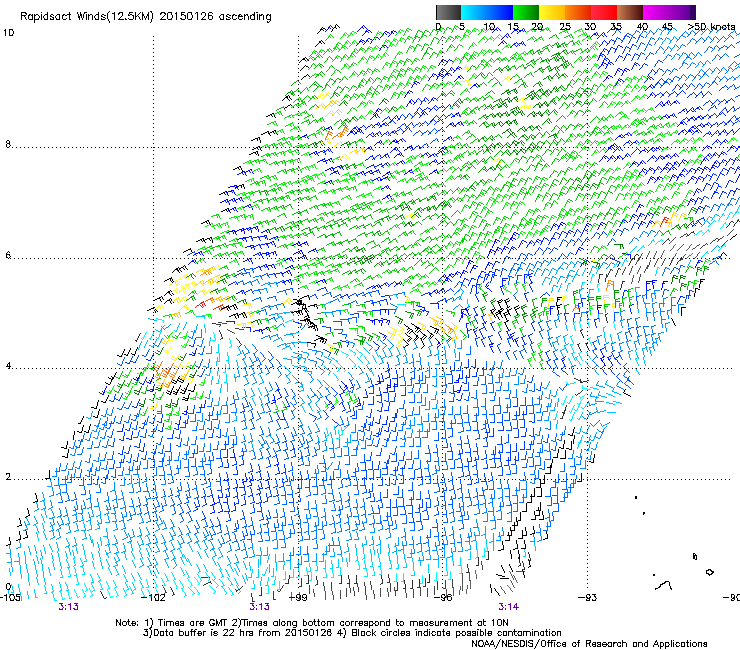Click the latitude '4' axis label
This screenshot has width=740, height=650.
click(8, 365)
